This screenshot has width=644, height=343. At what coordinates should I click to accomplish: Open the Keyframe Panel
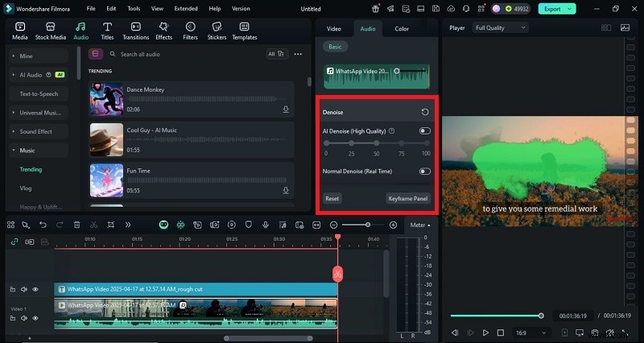[x=408, y=198]
